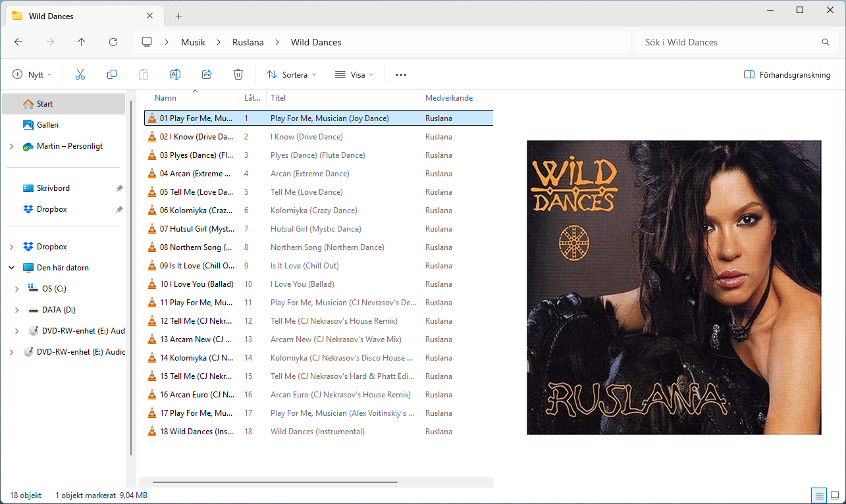Expand the Dropbox tree node

pos(11,247)
